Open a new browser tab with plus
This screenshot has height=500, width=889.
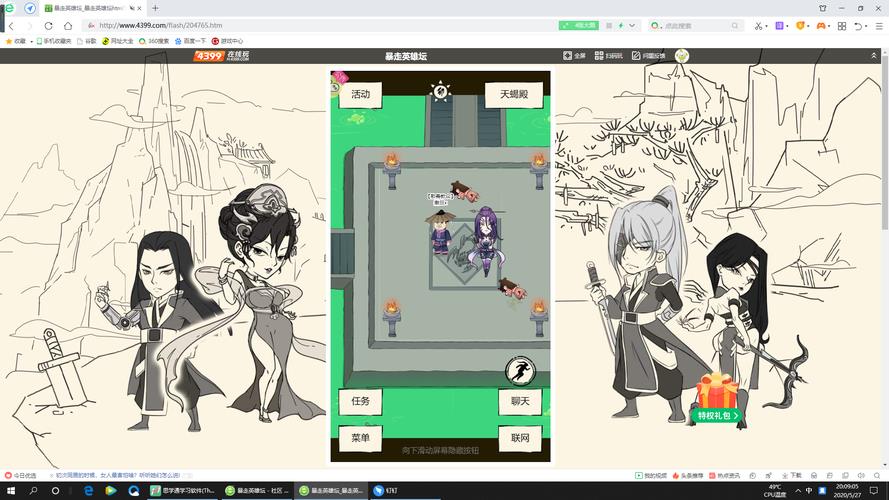(155, 8)
